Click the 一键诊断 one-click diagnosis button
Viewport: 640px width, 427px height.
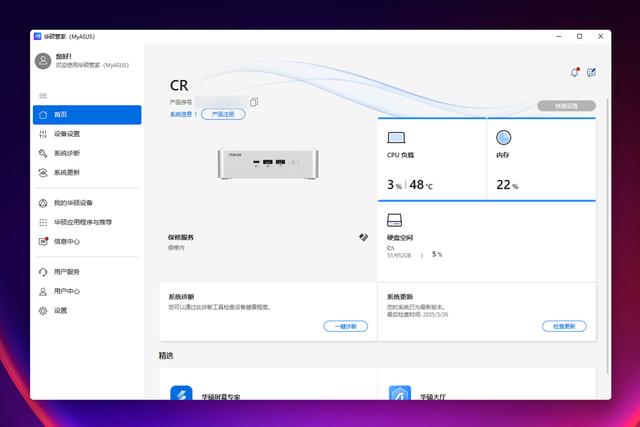coord(346,326)
